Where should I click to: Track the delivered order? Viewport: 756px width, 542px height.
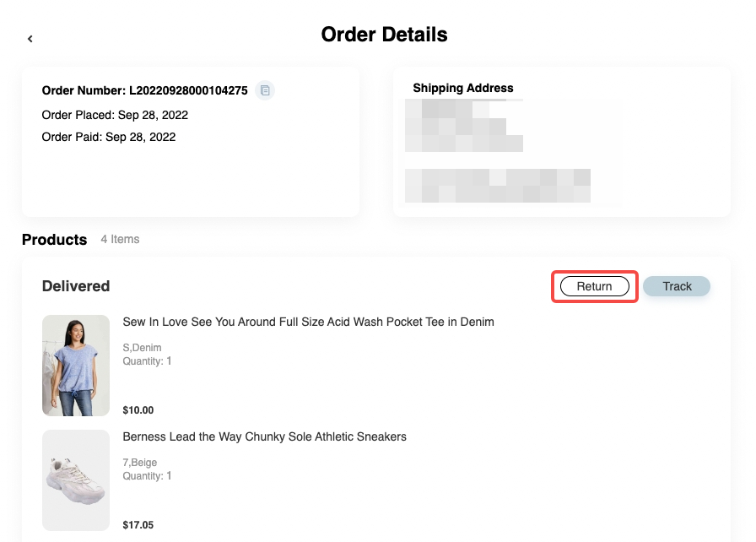(677, 287)
